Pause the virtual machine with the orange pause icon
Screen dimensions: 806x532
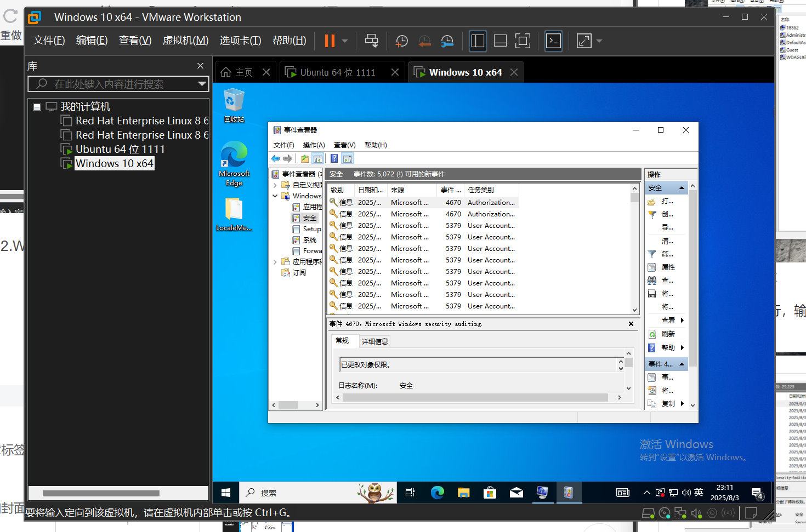coord(330,41)
